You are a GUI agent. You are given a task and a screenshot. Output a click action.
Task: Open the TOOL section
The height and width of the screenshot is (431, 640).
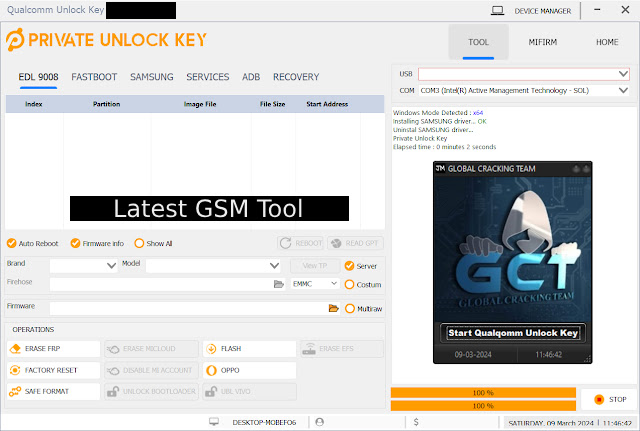(478, 42)
